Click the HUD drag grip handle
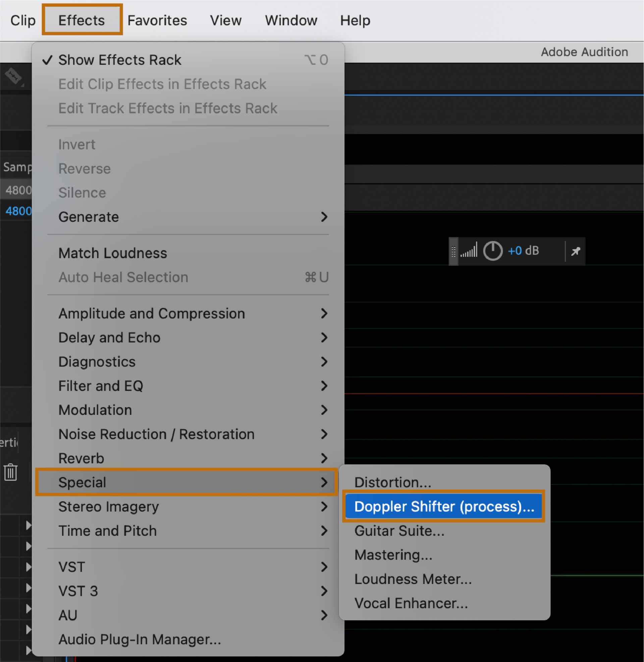 (453, 251)
